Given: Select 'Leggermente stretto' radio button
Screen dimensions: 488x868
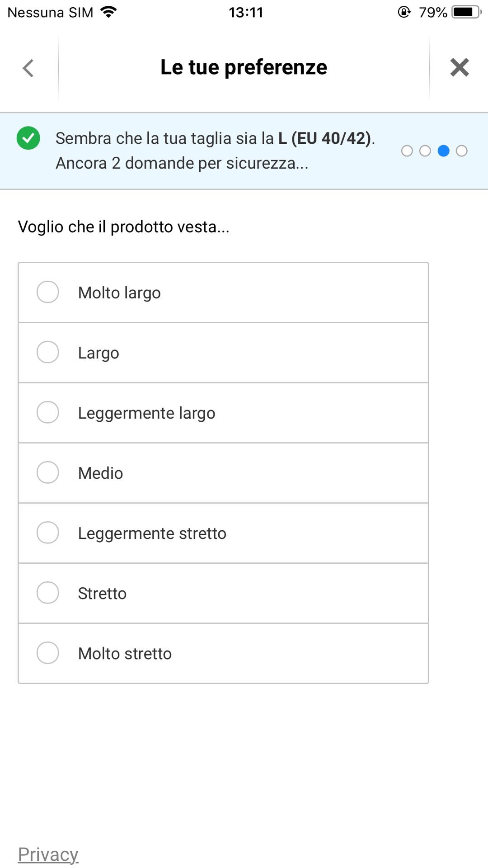Looking at the screenshot, I should point(48,533).
